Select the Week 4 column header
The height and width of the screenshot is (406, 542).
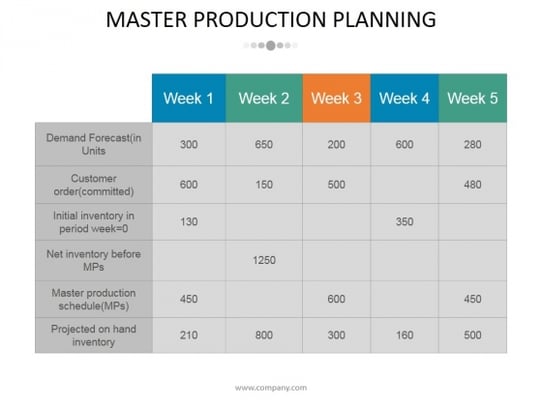tap(404, 98)
